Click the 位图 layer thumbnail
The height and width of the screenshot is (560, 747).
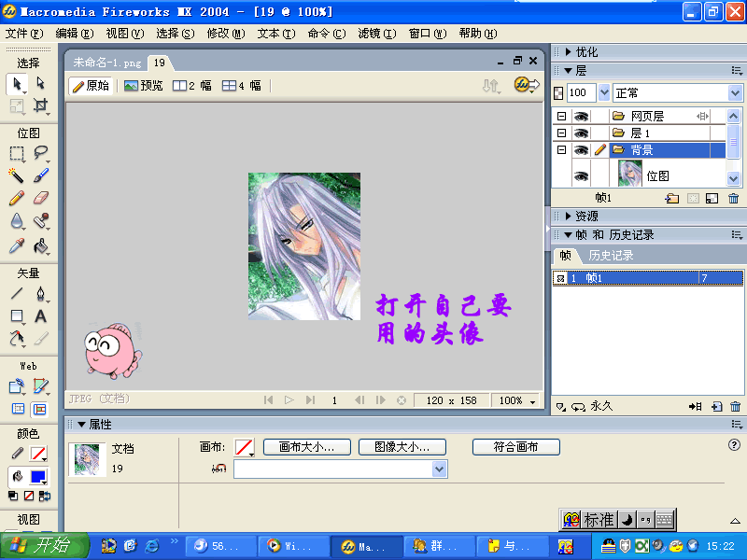[x=629, y=173]
